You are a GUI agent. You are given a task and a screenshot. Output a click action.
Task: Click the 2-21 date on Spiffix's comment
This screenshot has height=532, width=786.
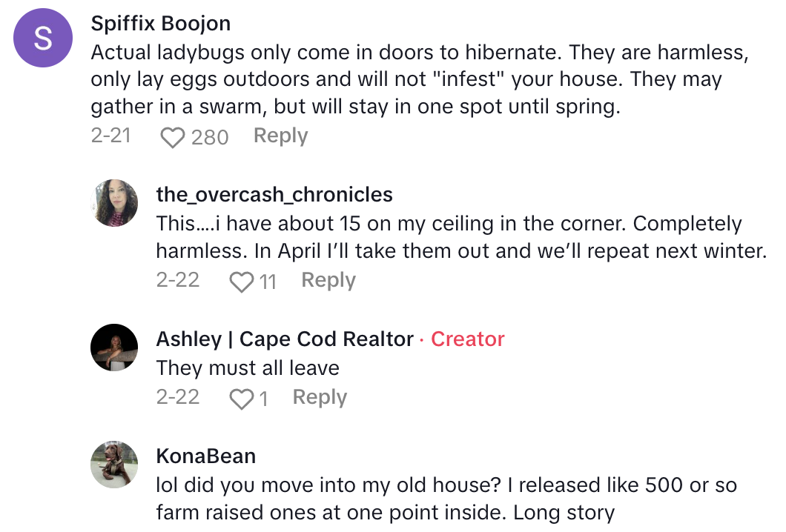point(110,136)
